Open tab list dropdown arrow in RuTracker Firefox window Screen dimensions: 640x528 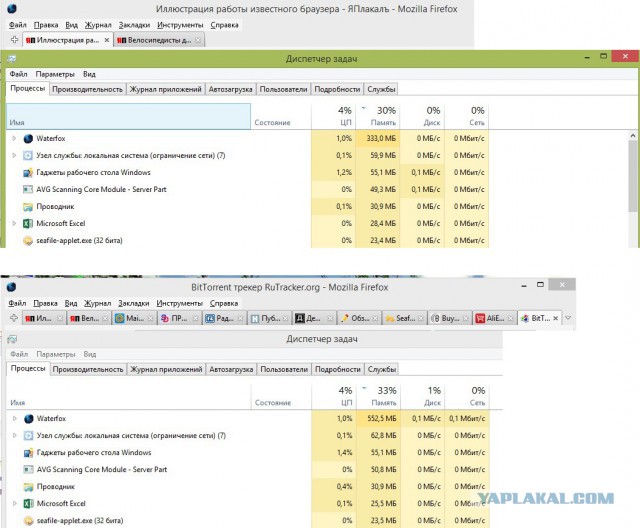pos(568,318)
